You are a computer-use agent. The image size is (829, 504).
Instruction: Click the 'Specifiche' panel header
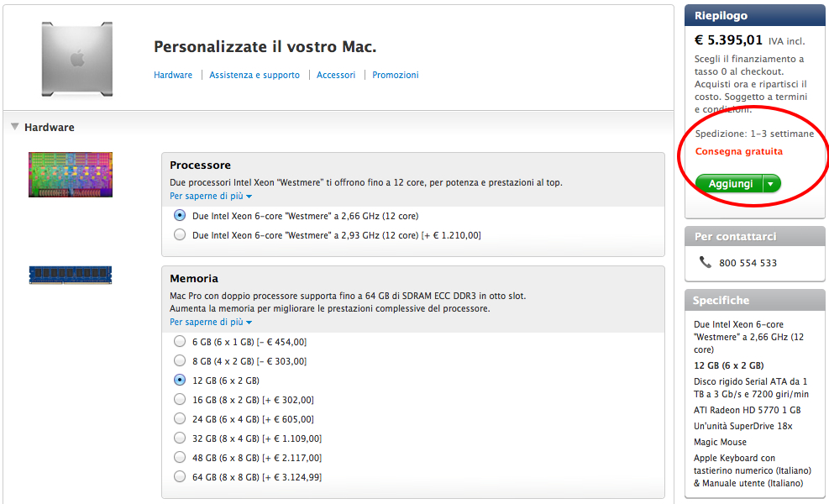tap(754, 300)
